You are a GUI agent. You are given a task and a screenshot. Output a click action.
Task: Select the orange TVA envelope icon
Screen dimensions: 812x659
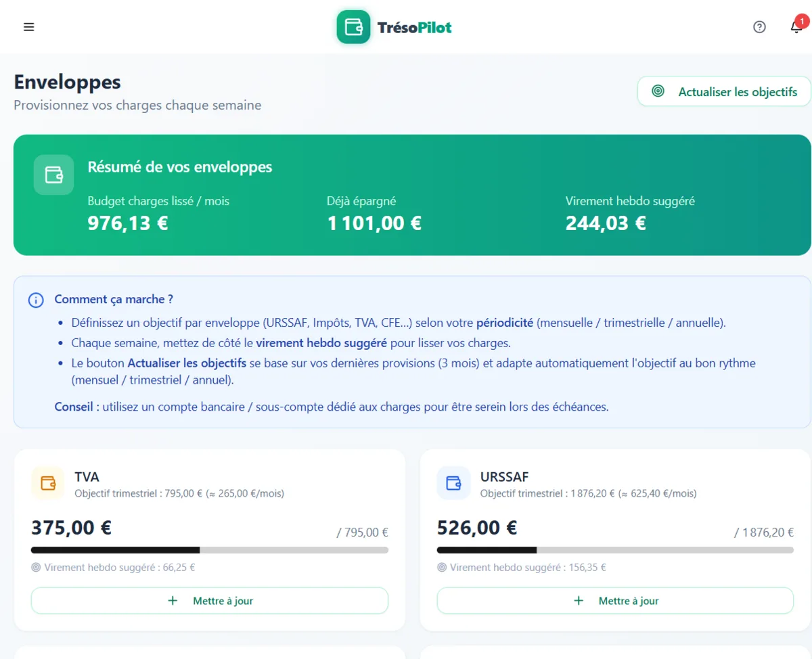(47, 483)
